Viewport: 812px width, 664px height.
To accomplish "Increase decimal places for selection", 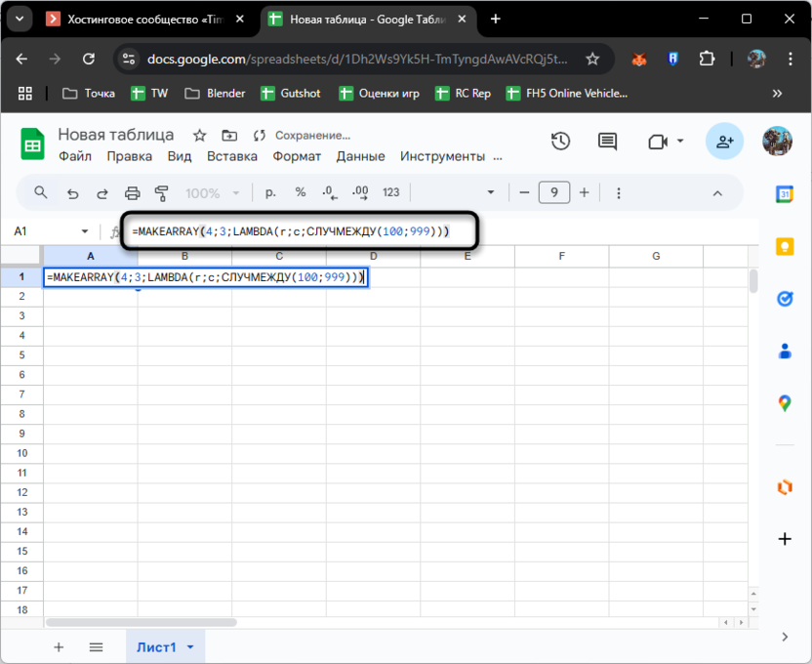I will tap(359, 192).
